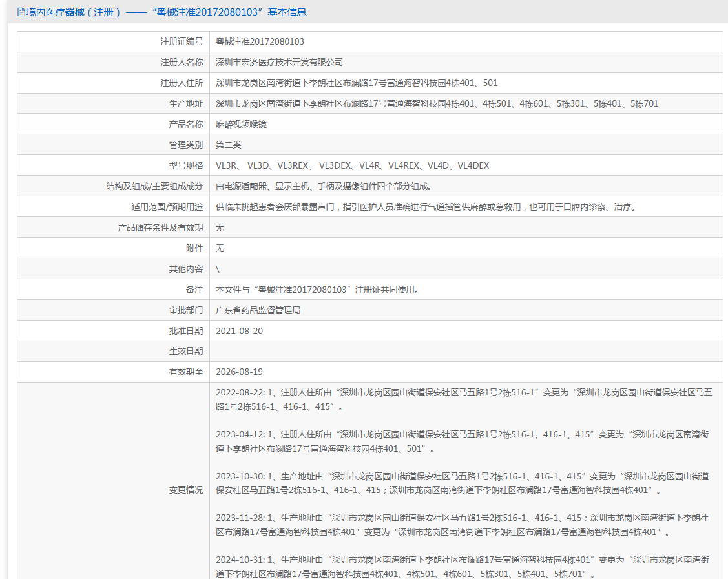Viewport: 728px width, 579px height.
Task: Click the title text 境内医疗器械（注册）基本信息
Action: tap(166, 12)
